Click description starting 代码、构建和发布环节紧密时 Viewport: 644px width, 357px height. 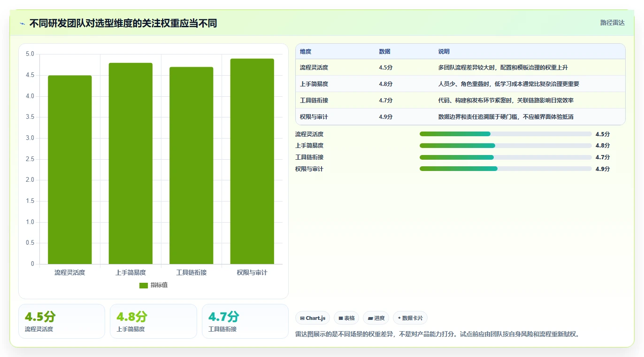[x=506, y=101]
